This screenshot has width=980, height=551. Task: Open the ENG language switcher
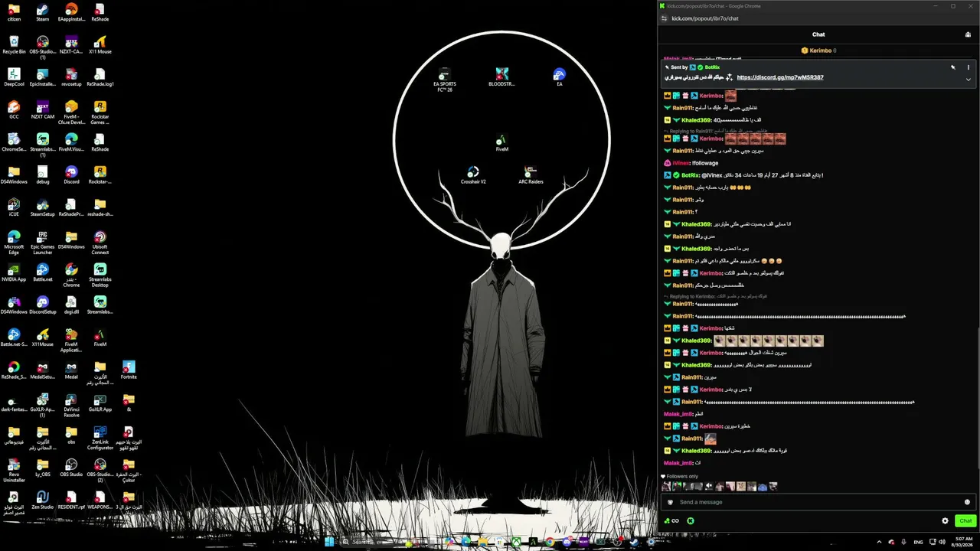point(918,542)
